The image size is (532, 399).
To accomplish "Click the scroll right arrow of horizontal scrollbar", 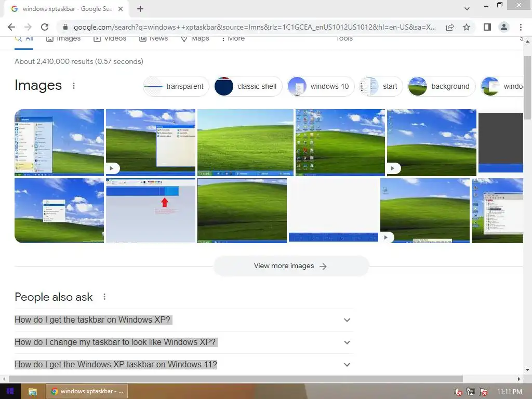I will click(519, 379).
